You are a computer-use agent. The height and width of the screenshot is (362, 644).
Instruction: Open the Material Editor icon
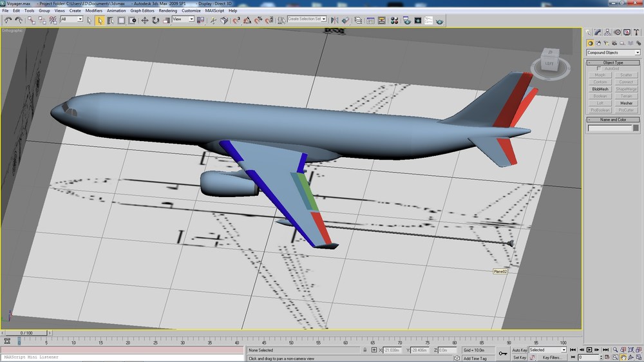point(394,20)
